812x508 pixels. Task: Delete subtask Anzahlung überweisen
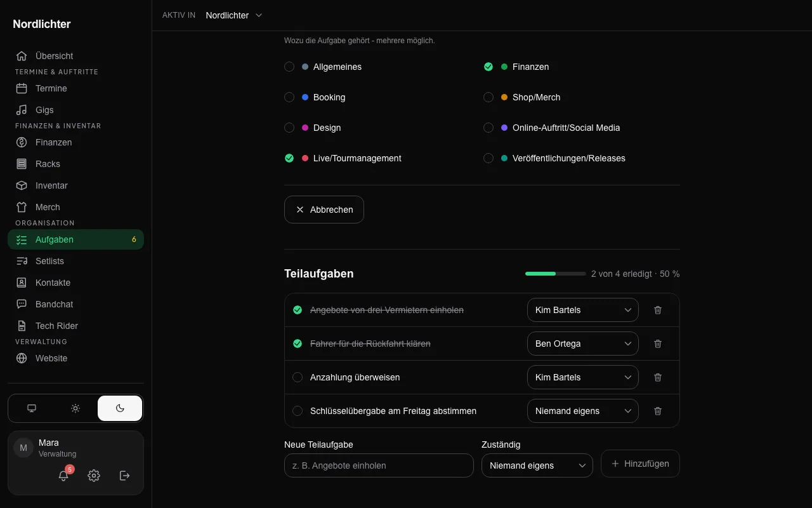pos(658,377)
